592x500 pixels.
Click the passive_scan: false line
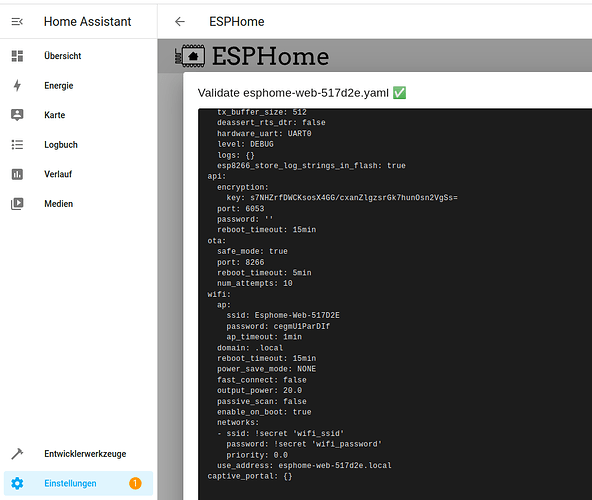click(262, 401)
